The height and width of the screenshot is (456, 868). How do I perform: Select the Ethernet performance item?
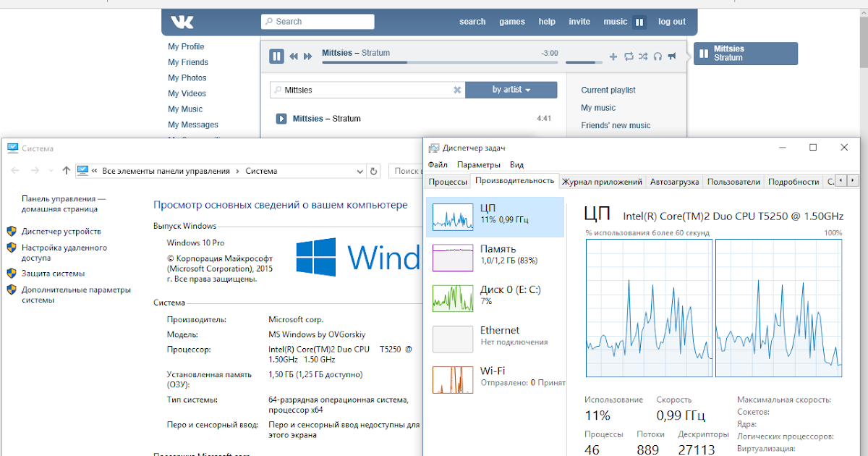point(495,338)
